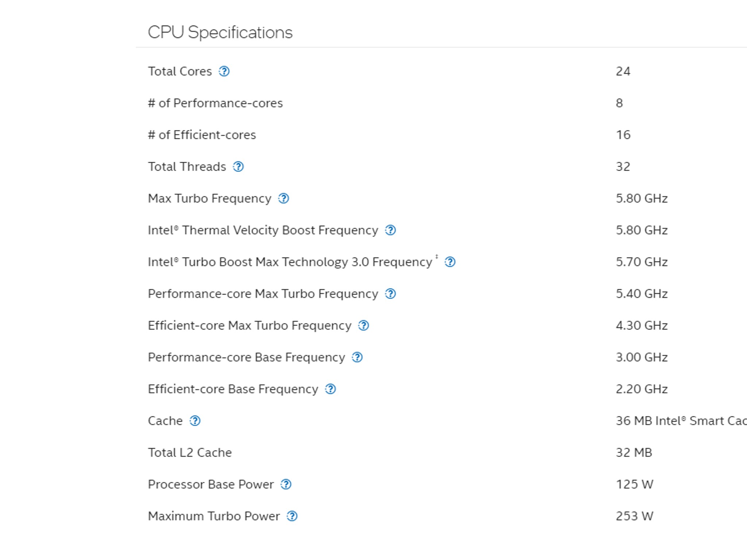Select the 36 MB Intel Smart Cache value
The image size is (747, 560).
point(681,421)
